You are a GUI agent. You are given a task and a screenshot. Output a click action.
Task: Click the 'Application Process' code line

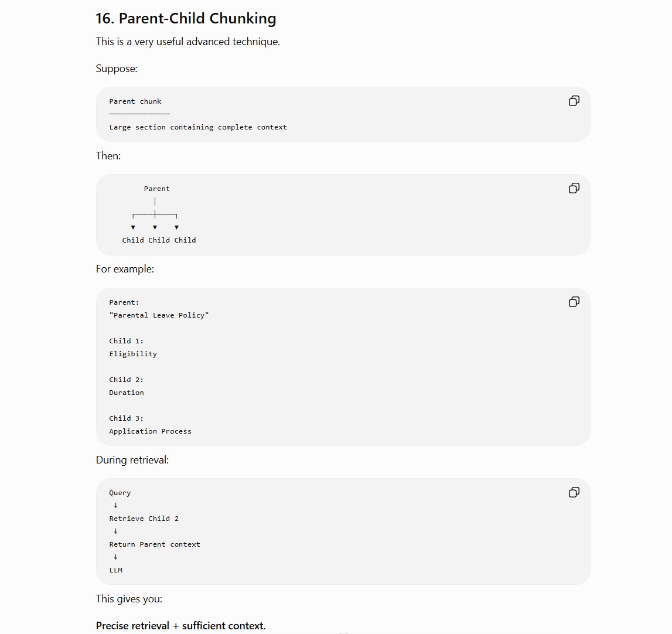[x=151, y=431]
